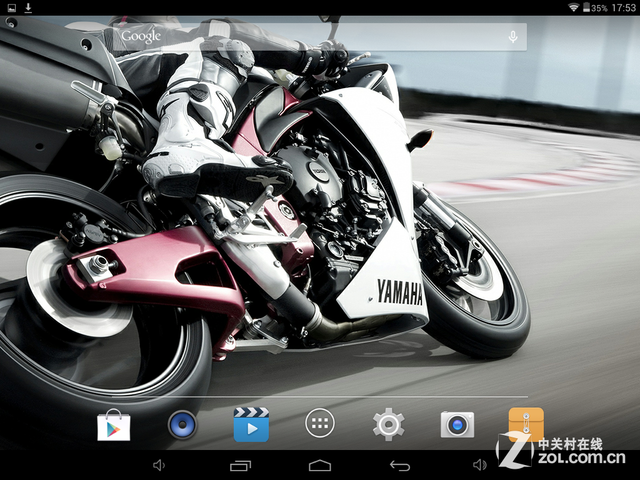Open the all apps drawer
Viewport: 640px width, 480px height.
pyautogui.click(x=320, y=423)
